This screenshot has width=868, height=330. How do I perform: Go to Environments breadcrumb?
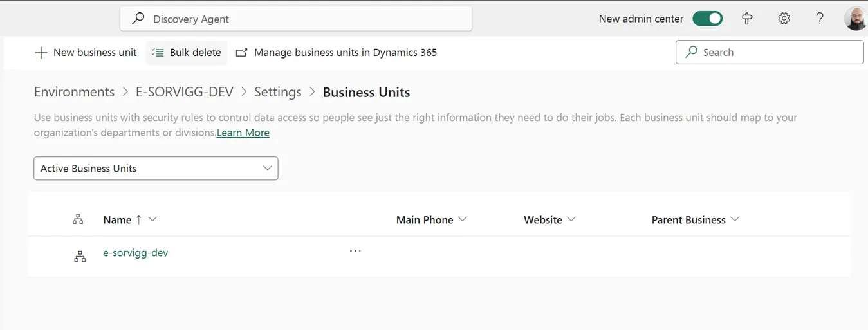coord(74,92)
